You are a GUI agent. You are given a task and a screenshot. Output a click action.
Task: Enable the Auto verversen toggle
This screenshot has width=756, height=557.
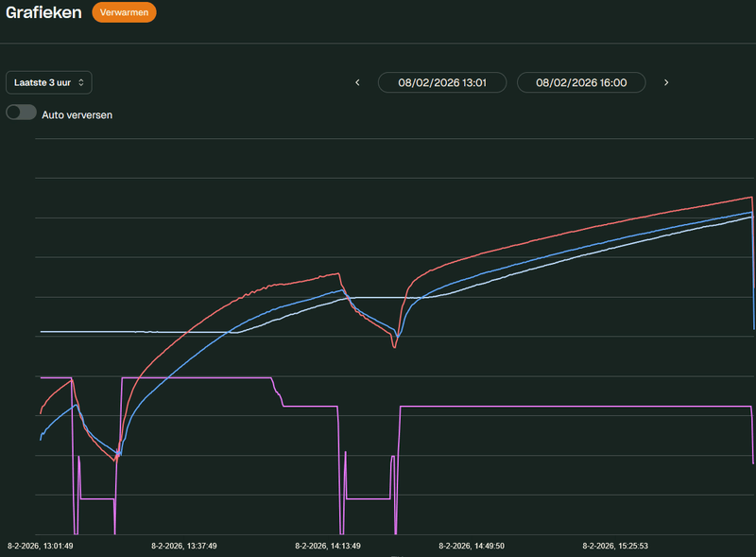(x=21, y=113)
